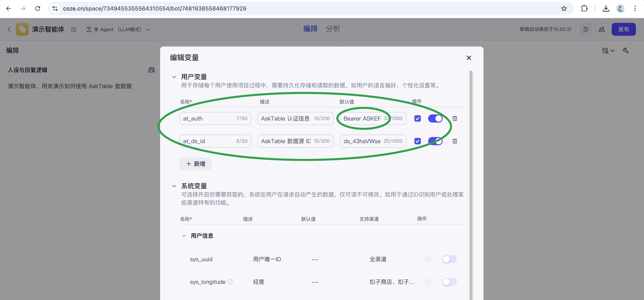Click the at_auth default value input field
Image resolution: width=644 pixels, height=300 pixels.
362,118
